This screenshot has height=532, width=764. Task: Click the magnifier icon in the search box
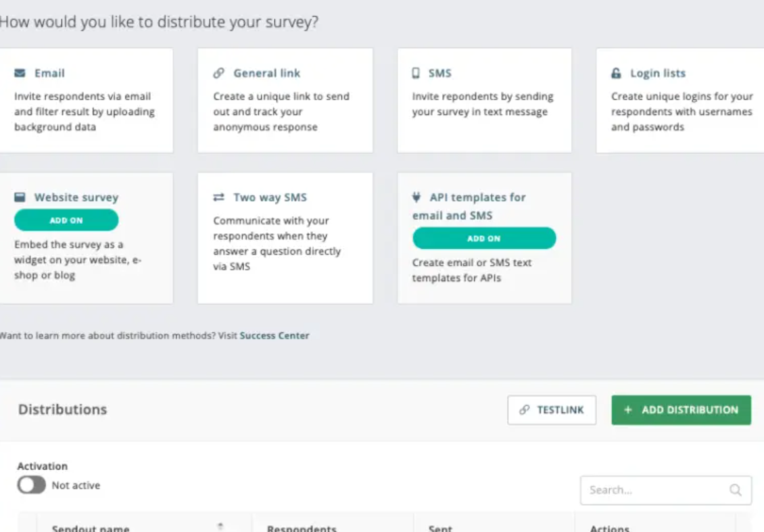point(737,490)
